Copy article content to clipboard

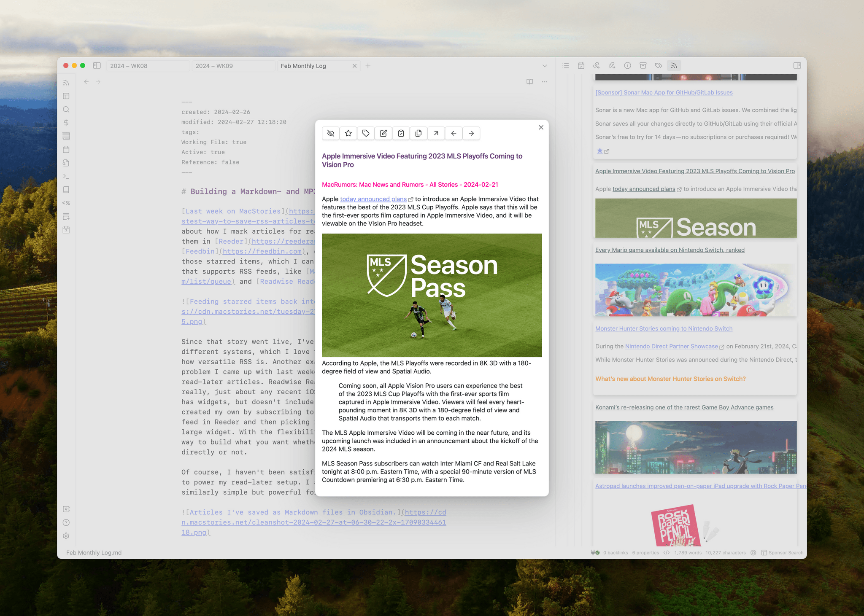click(418, 133)
